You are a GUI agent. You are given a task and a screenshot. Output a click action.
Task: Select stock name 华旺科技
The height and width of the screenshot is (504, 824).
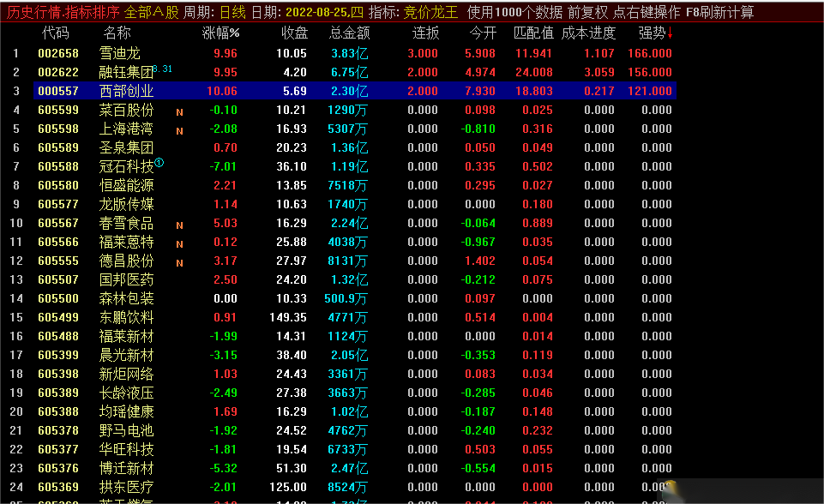coord(126,450)
